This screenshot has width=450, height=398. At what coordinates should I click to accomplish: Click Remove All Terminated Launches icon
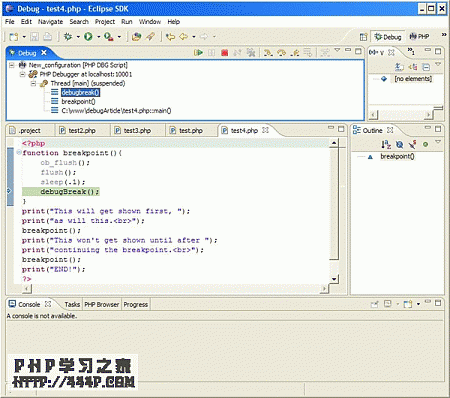click(251, 53)
